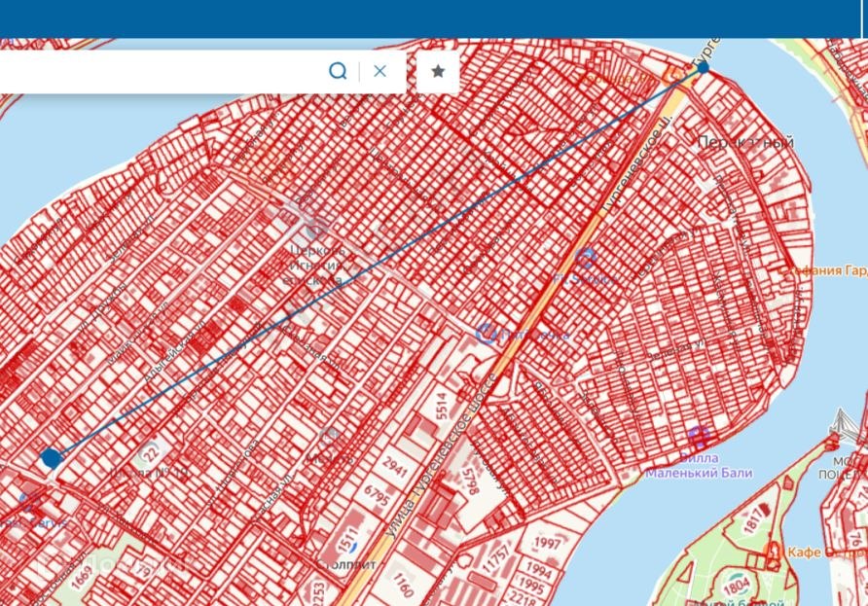Click the parcel number 2941
868x606 pixels.
[395, 468]
